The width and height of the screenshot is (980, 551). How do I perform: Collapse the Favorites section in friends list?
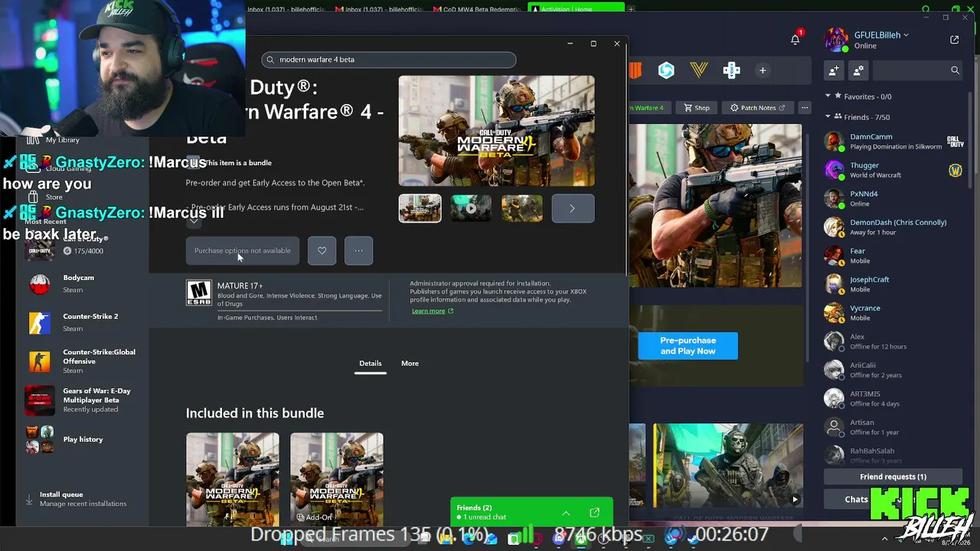click(828, 96)
